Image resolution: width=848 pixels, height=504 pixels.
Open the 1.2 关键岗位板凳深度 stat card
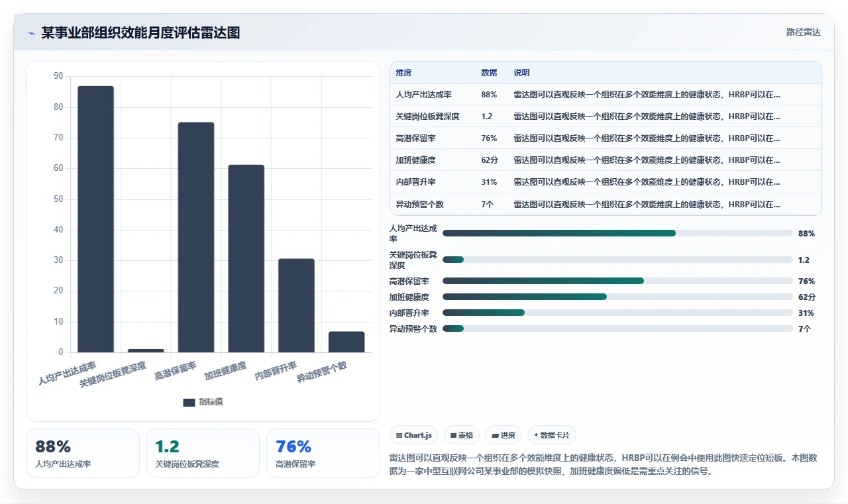[203, 453]
